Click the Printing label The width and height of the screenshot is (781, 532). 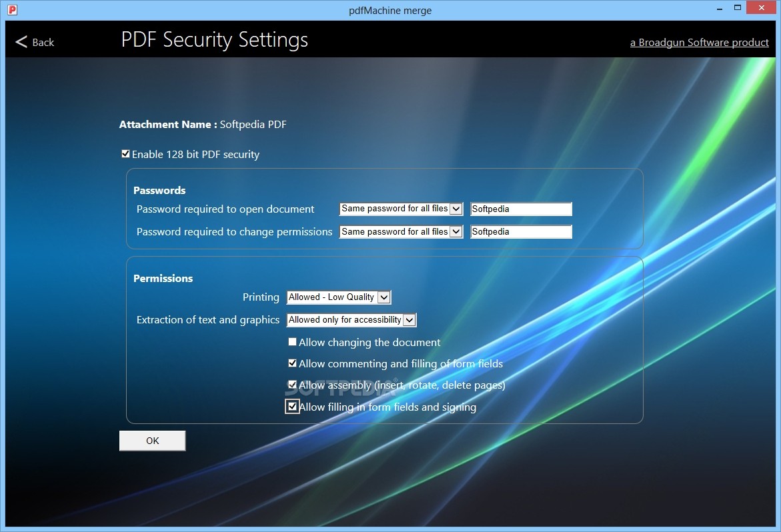pos(261,297)
